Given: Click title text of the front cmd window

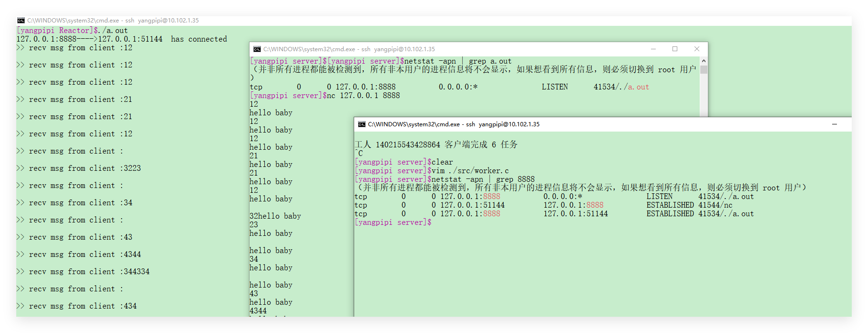Looking at the screenshot, I should (454, 124).
